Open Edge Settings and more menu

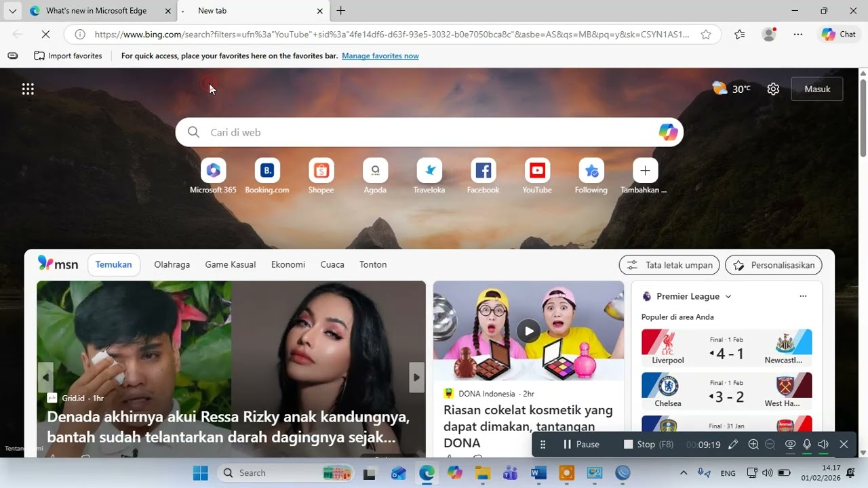[797, 34]
